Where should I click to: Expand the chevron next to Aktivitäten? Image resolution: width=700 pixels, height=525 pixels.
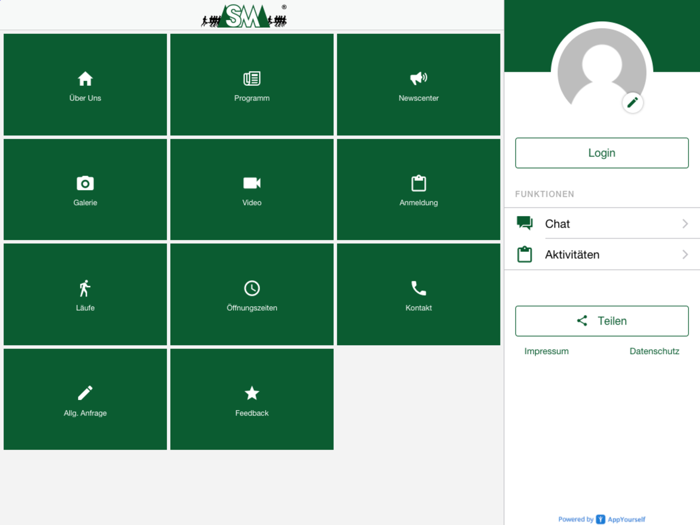pos(685,255)
